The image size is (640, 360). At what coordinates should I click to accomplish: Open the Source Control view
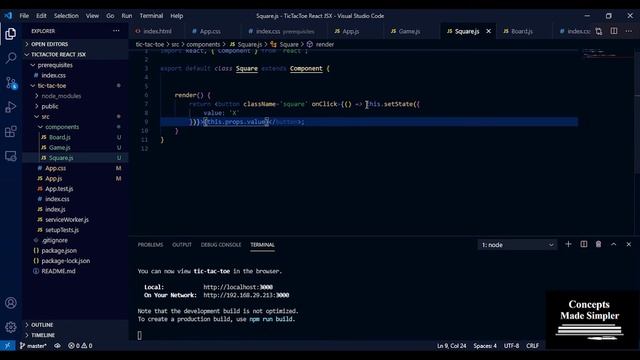11,83
